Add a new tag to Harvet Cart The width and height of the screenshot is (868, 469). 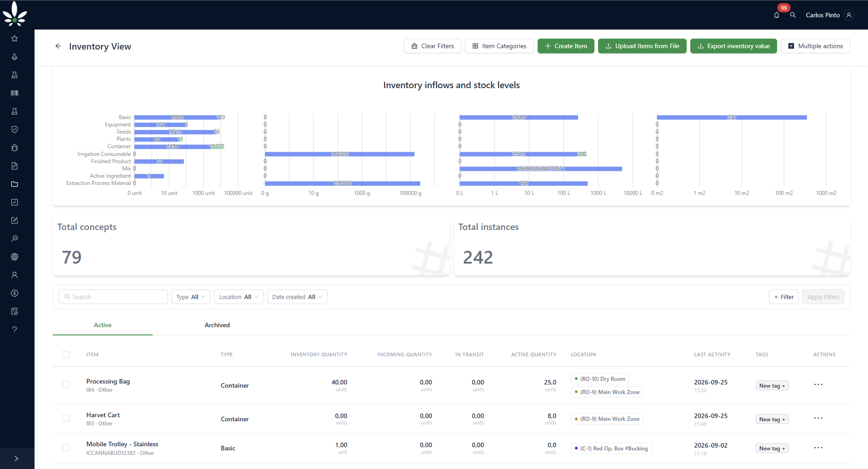tap(772, 419)
